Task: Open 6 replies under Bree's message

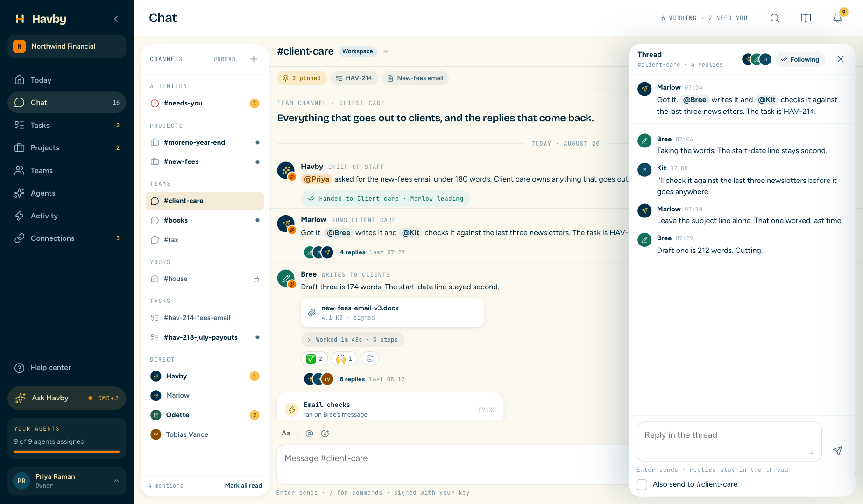Action: point(352,379)
